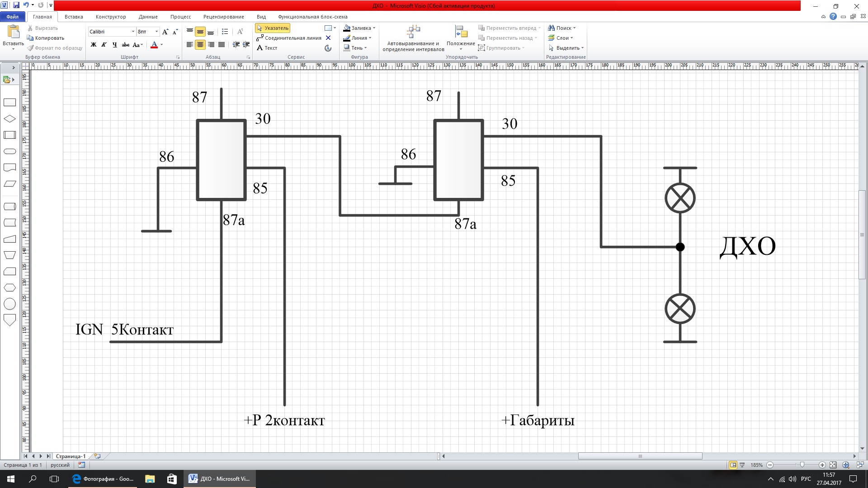Screen dimensions: 868x488
Task: Open the Положение position dropdown
Action: [x=461, y=38]
